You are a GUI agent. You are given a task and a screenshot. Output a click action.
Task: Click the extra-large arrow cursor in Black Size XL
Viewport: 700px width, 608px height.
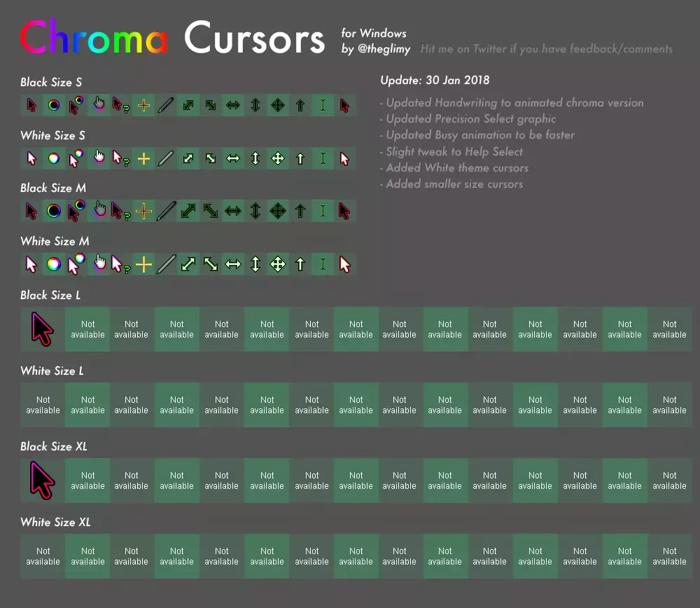42,481
